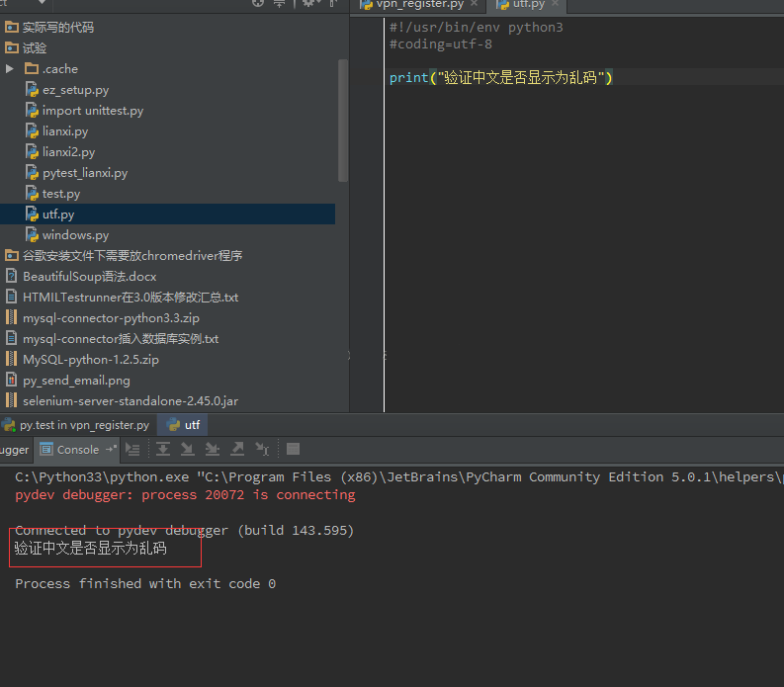Click the Run to Cursor icon
Image resolution: width=784 pixels, height=687 pixels.
[262, 450]
